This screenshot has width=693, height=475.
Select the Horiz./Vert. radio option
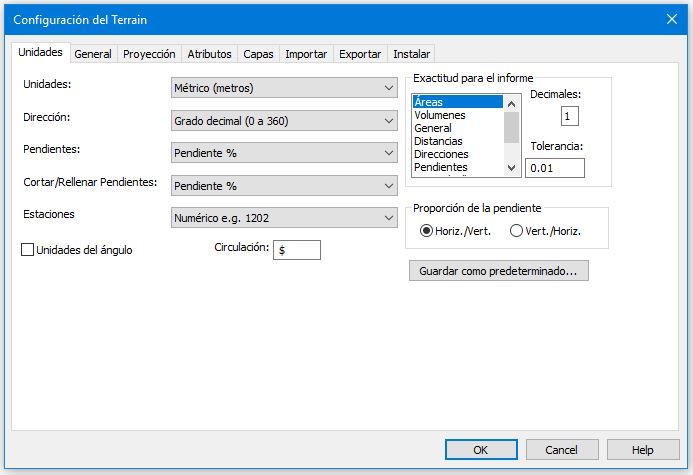click(426, 231)
